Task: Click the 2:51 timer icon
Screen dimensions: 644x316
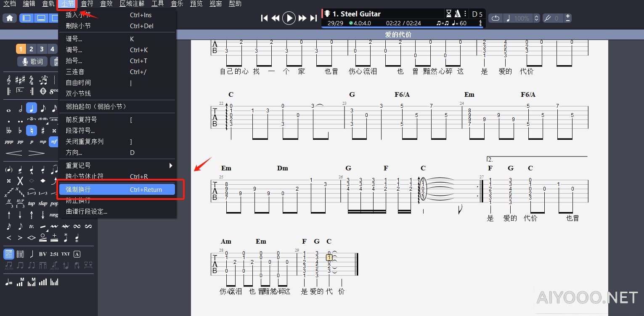Action: (x=54, y=254)
